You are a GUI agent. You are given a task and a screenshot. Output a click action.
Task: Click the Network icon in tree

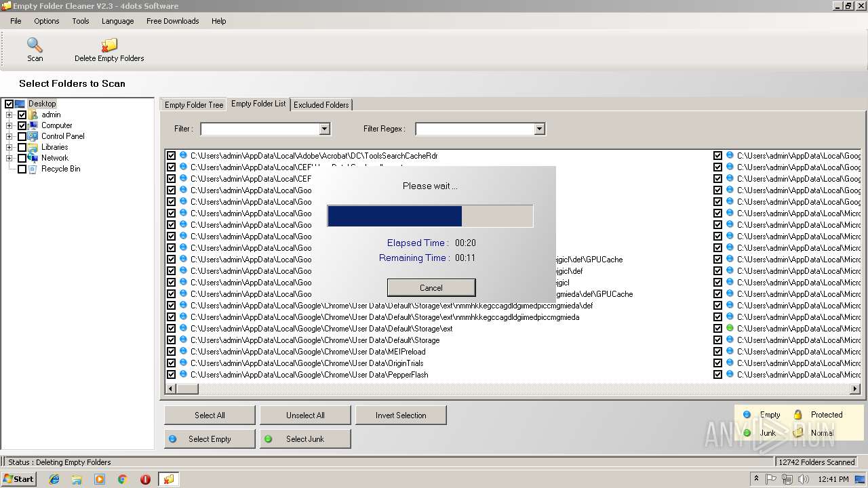tap(33, 158)
